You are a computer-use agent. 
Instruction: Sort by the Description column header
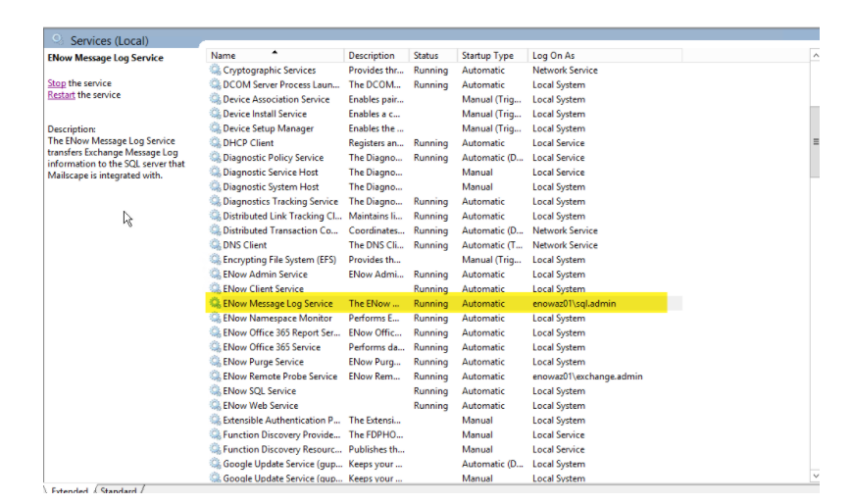pyautogui.click(x=376, y=56)
